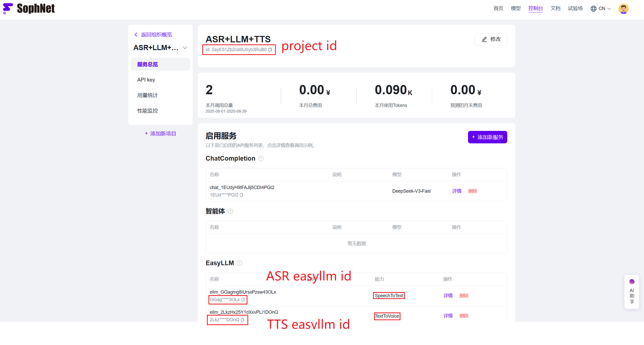Open 模型 in top navigation
This screenshot has height=345, width=644.
pos(516,9)
